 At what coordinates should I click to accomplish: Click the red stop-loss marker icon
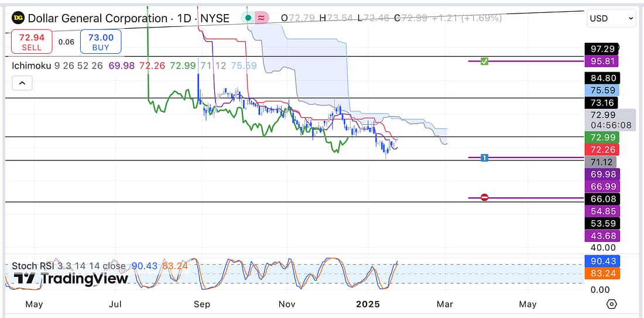click(484, 198)
